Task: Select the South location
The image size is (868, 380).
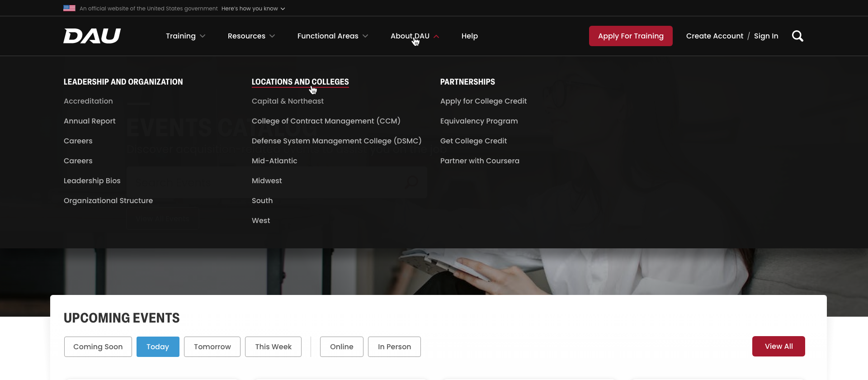Action: pos(262,200)
